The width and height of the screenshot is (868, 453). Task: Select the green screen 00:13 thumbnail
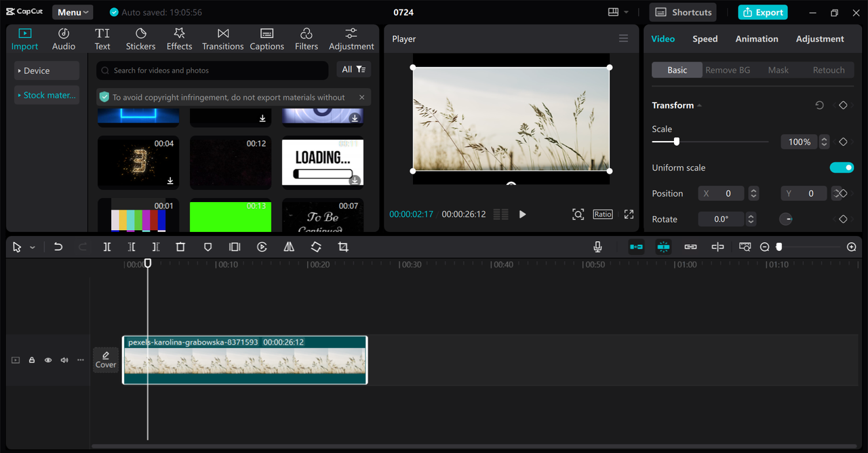pyautogui.click(x=231, y=216)
